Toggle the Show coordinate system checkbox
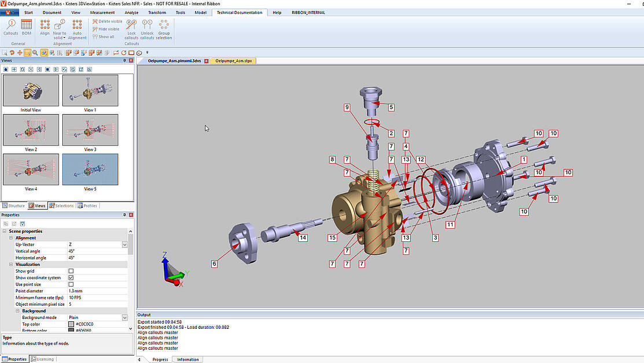This screenshot has width=644, height=363. [71, 277]
